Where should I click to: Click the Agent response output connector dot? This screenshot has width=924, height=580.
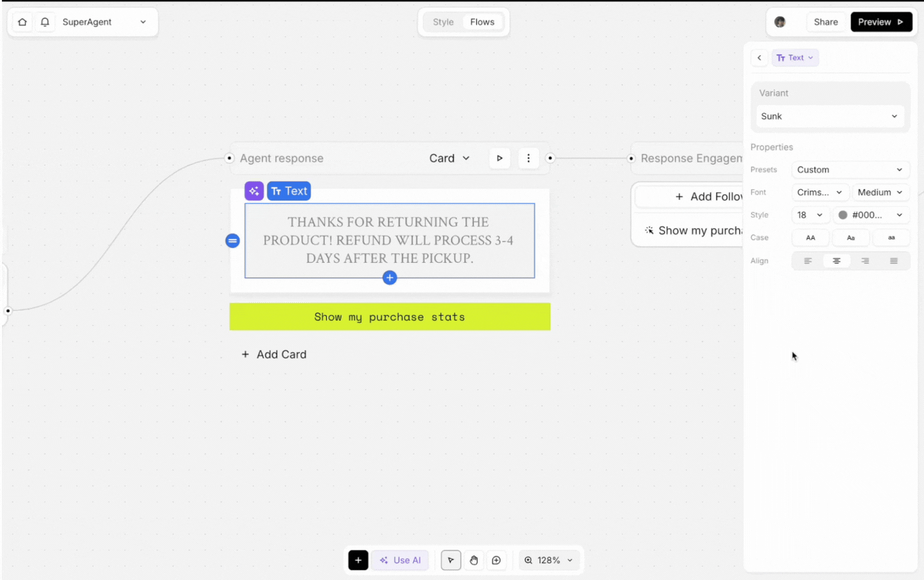click(x=550, y=158)
